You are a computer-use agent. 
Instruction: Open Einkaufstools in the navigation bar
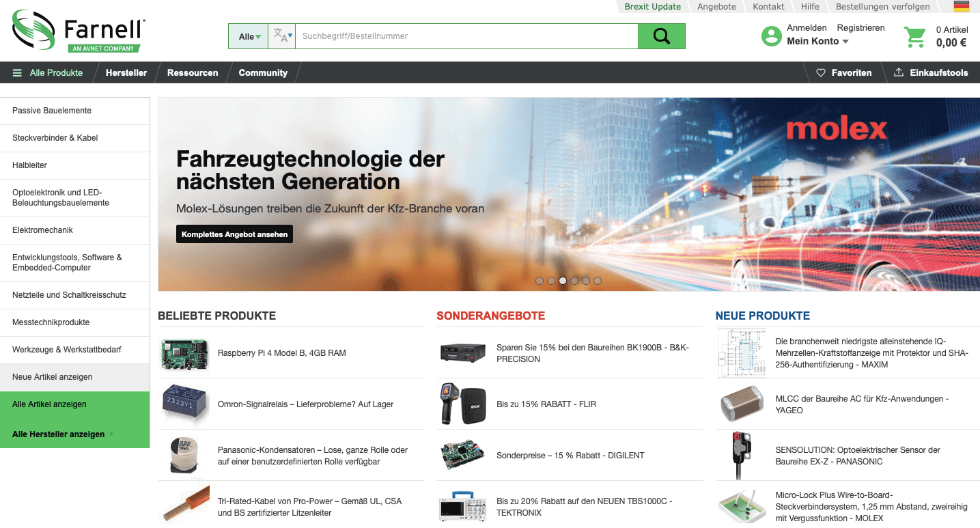click(931, 72)
